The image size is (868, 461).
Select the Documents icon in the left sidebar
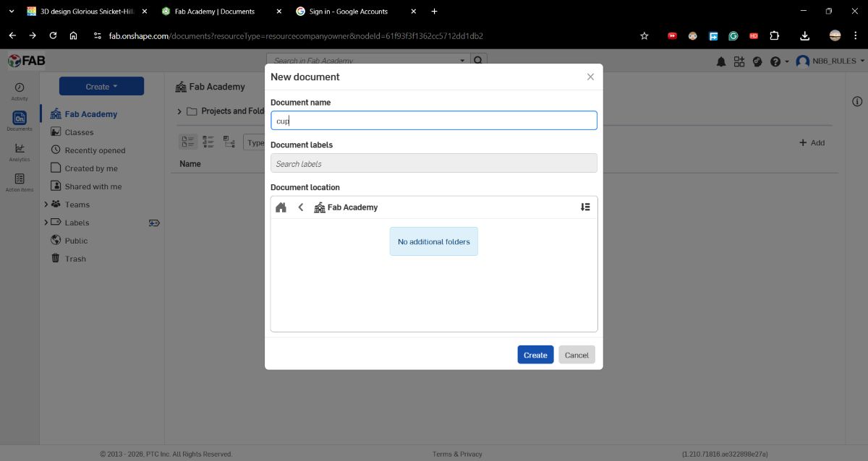pyautogui.click(x=20, y=119)
